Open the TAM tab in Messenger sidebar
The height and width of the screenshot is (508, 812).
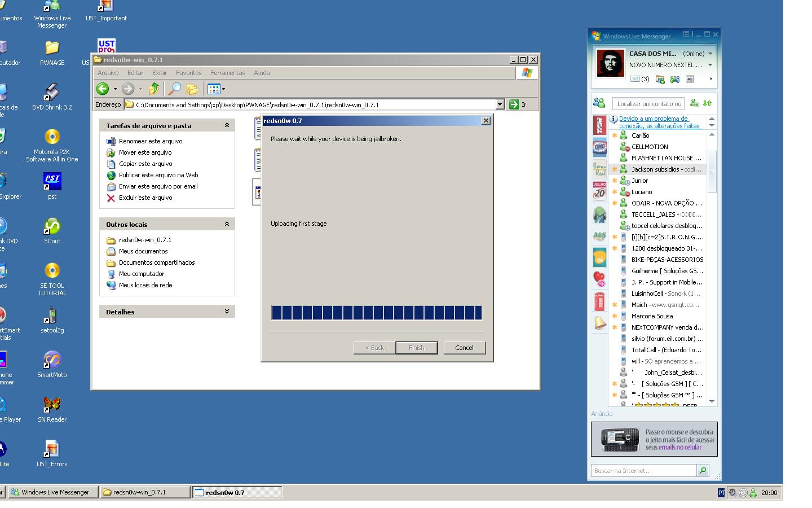[599, 125]
